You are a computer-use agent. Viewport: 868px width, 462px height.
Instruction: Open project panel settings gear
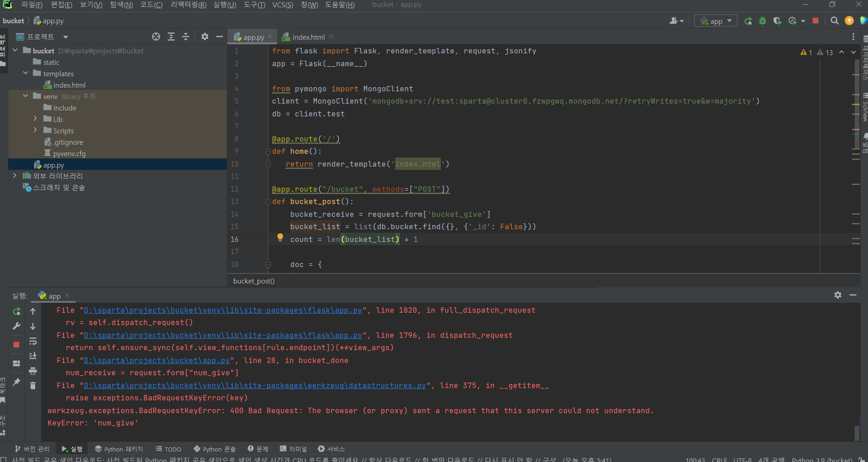[x=205, y=37]
